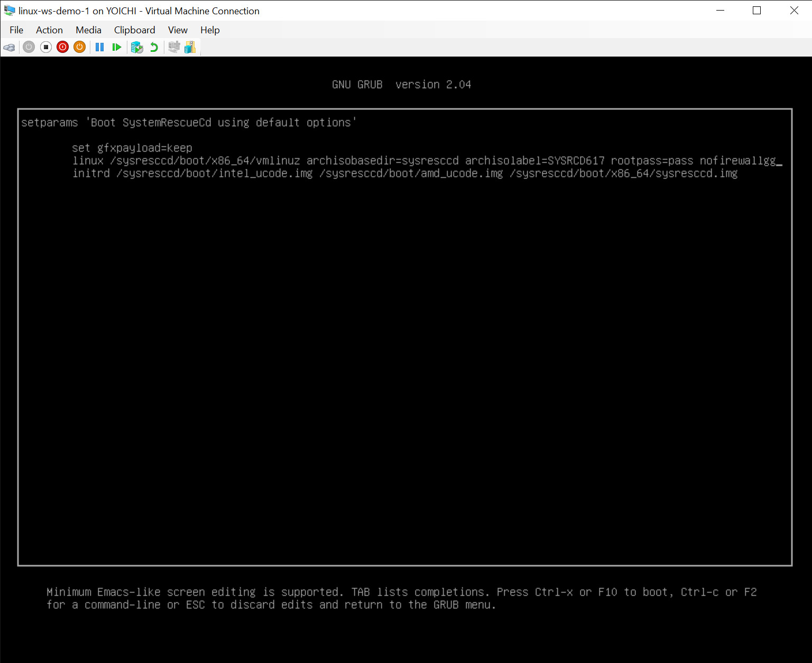Revert the VM using the green arrow
Viewport: 812px width, 663px height.
[x=154, y=47]
